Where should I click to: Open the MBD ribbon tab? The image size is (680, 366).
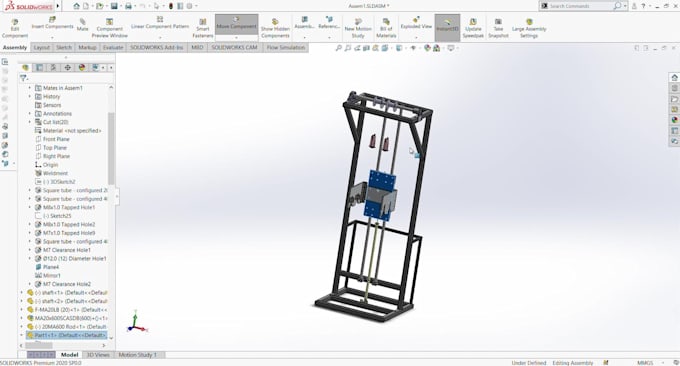(197, 48)
